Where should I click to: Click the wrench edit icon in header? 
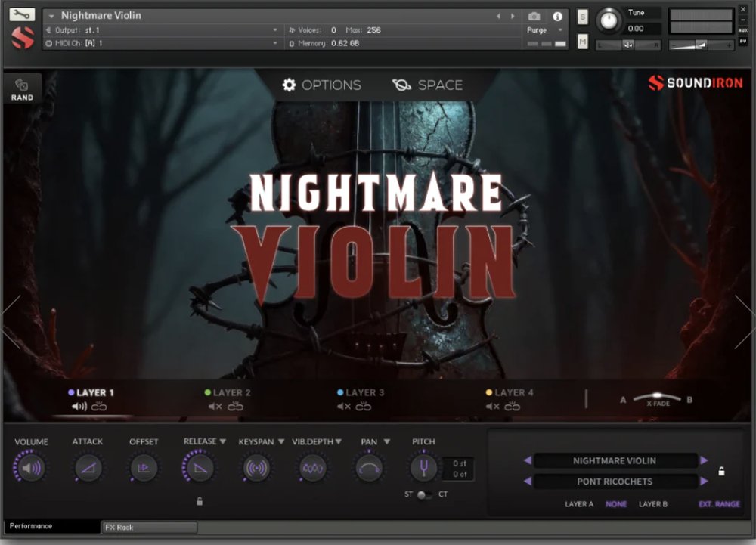tap(23, 14)
